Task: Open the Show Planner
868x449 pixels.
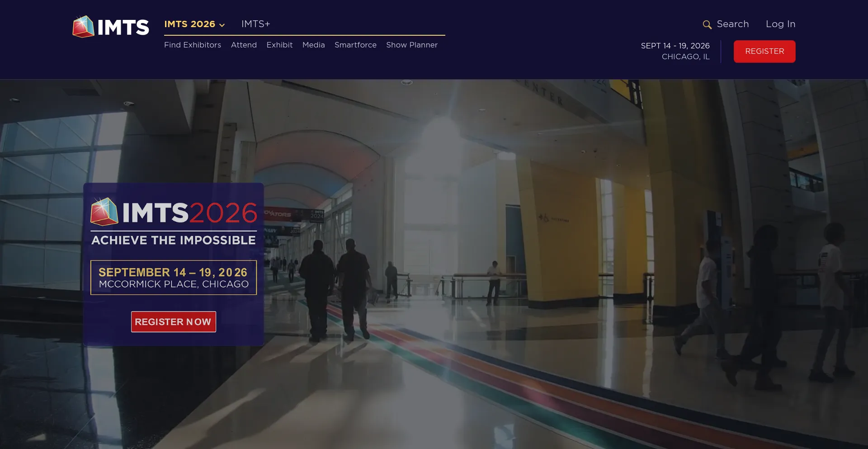Action: [x=411, y=45]
